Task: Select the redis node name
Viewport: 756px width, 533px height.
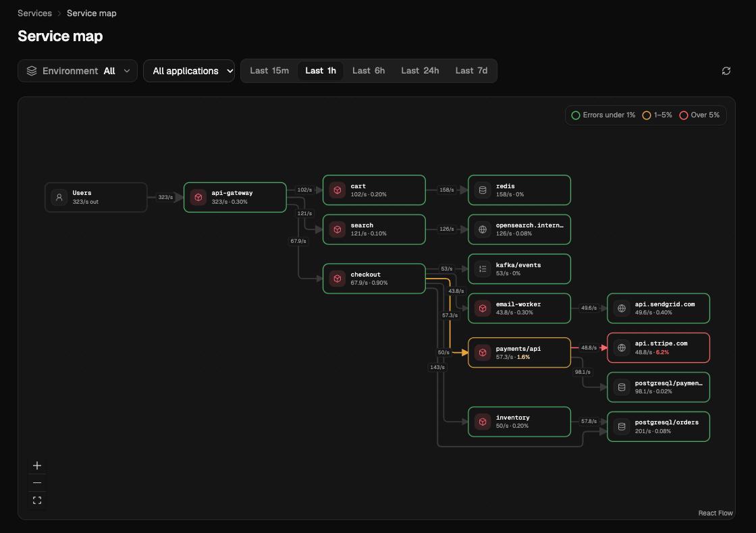Action: click(506, 186)
